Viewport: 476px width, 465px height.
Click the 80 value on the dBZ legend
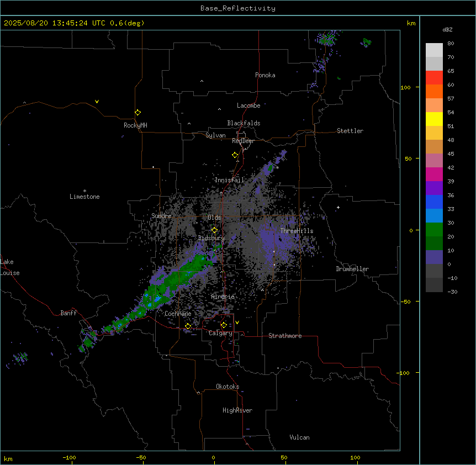tap(451, 44)
